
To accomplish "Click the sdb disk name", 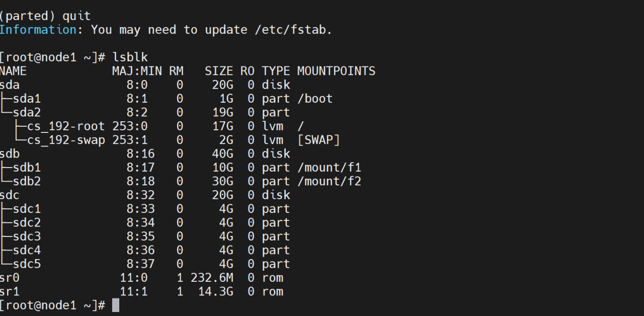I will click(10, 154).
